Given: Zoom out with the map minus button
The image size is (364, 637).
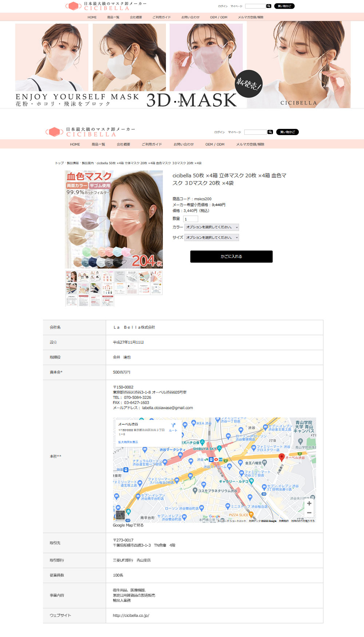Looking at the screenshot, I should pos(309,513).
